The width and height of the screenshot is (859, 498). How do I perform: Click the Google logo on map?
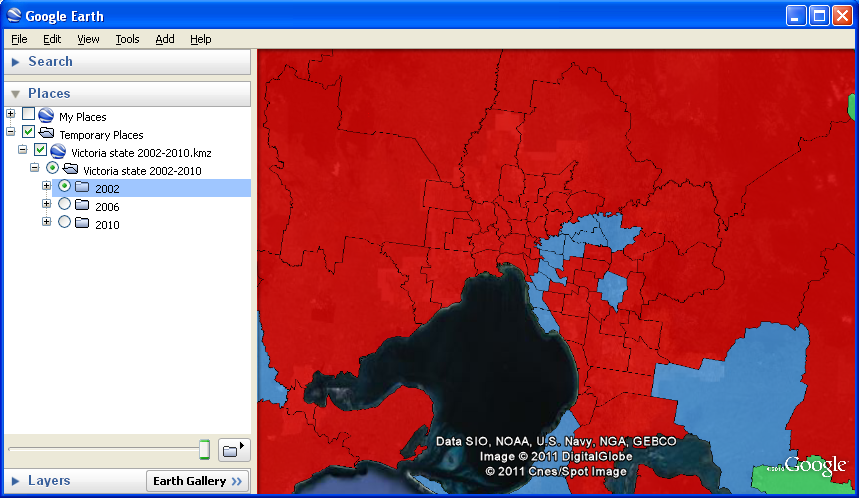[x=815, y=465]
